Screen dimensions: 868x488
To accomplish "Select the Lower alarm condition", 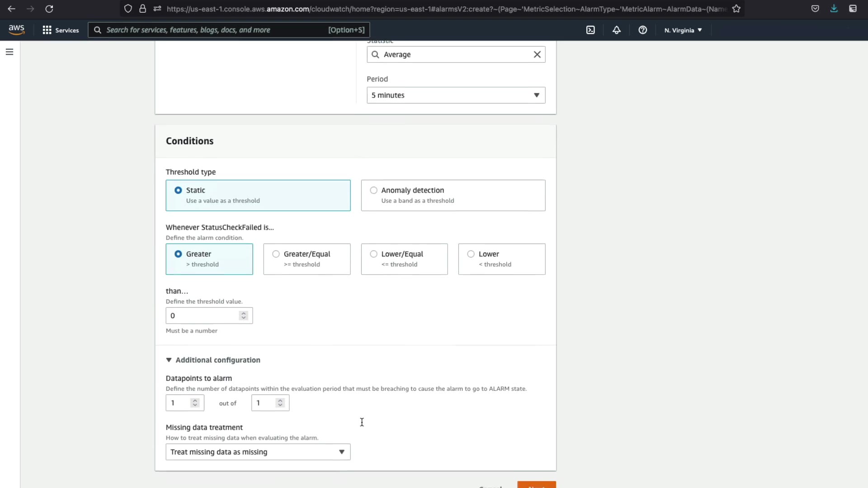I will pos(471,254).
